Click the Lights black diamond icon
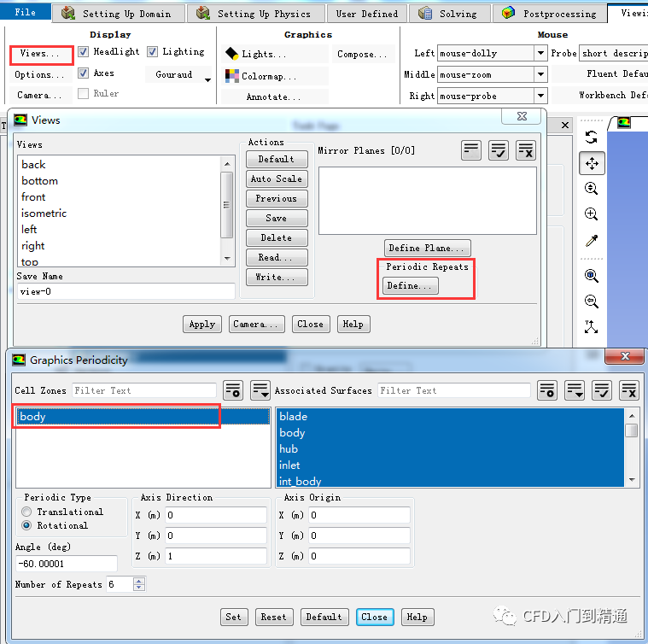The width and height of the screenshot is (648, 644). coord(232,54)
